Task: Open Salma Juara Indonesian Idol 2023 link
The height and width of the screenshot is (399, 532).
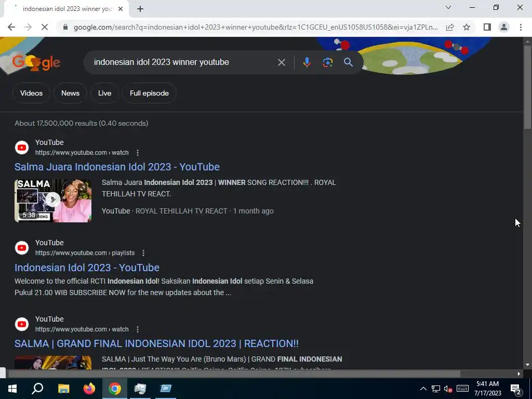Action: 117,167
